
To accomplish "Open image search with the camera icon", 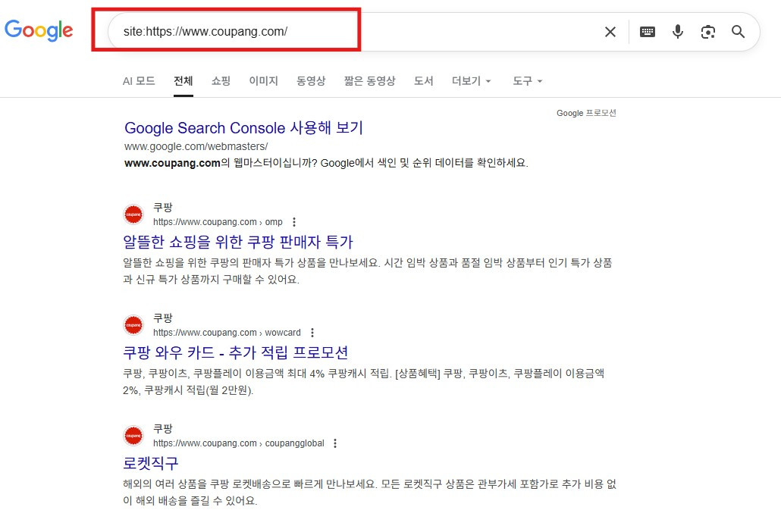I will point(707,32).
